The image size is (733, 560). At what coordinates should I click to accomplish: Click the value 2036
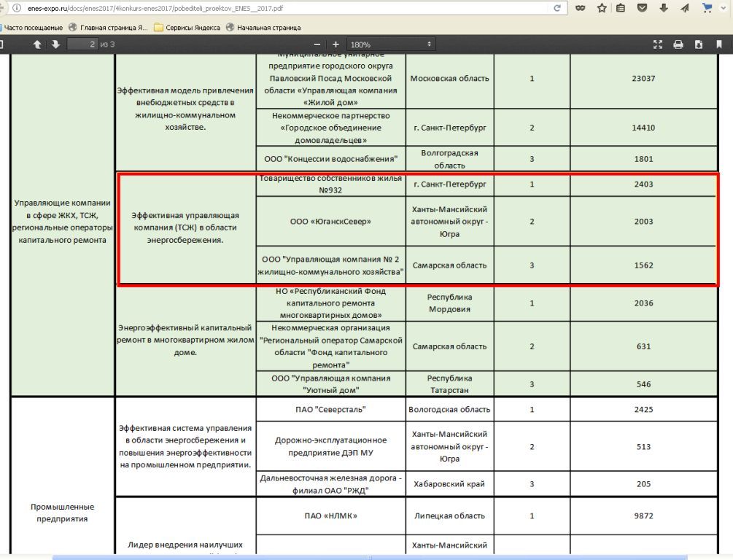pyautogui.click(x=643, y=303)
